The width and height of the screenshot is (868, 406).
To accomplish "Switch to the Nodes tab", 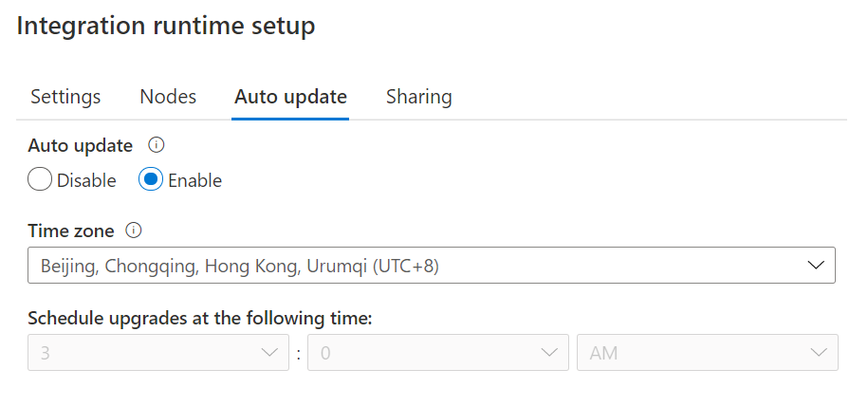I will tap(168, 97).
